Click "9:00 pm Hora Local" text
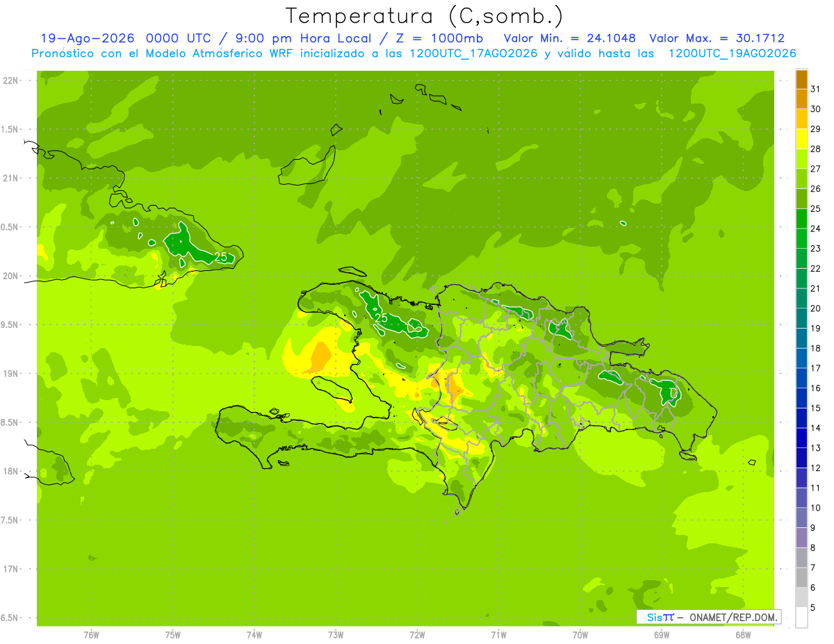Viewport: 834px width, 644px height. [x=304, y=38]
